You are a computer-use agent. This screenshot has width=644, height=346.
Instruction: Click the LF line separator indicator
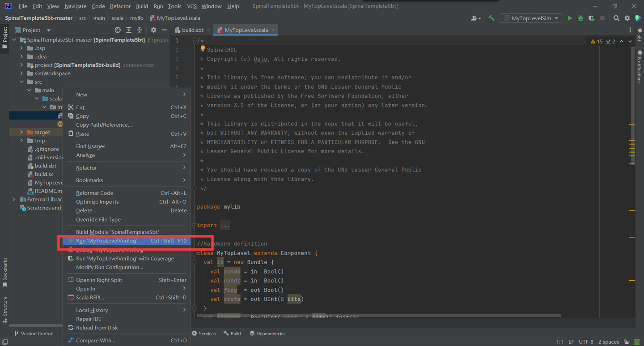point(571,342)
